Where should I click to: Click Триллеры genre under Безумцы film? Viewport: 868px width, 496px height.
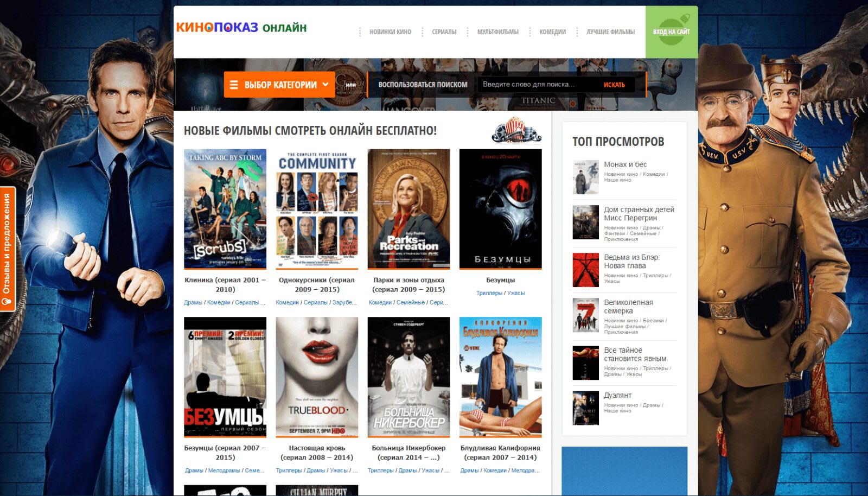point(489,293)
